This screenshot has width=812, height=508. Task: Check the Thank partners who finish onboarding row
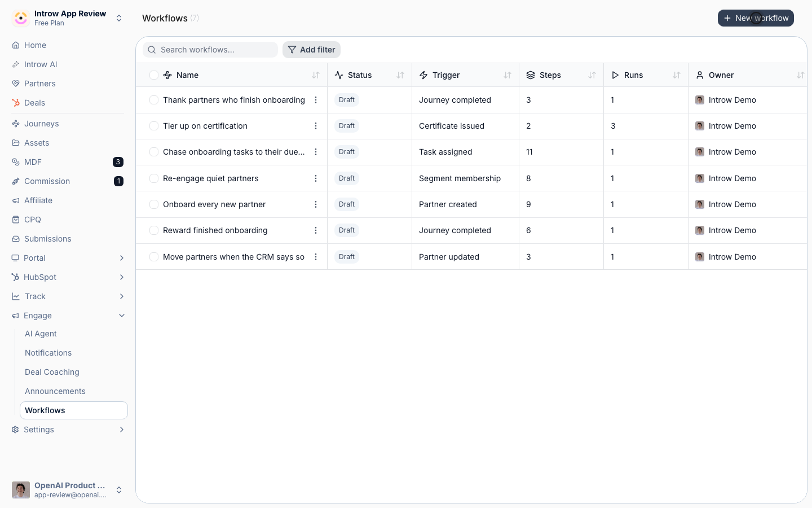tap(154, 100)
